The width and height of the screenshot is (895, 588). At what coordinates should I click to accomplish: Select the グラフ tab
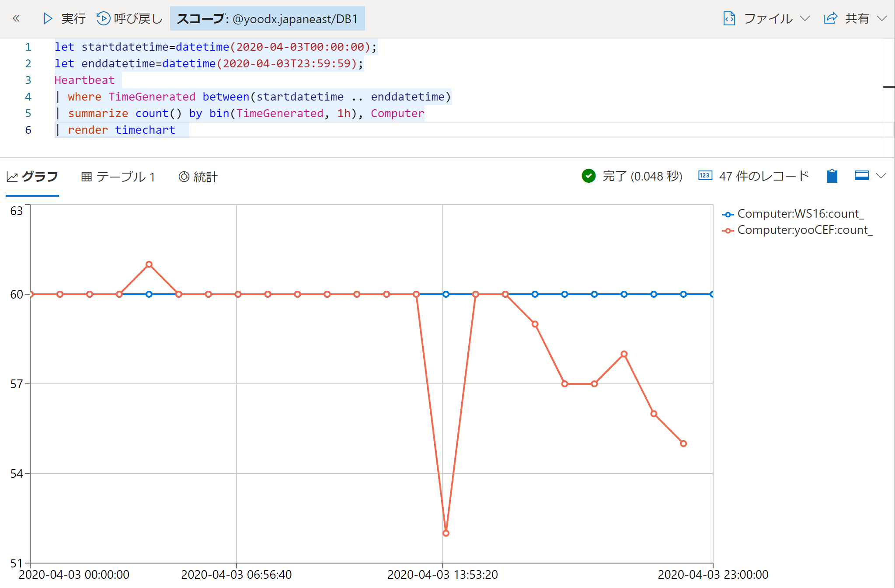pyautogui.click(x=32, y=177)
